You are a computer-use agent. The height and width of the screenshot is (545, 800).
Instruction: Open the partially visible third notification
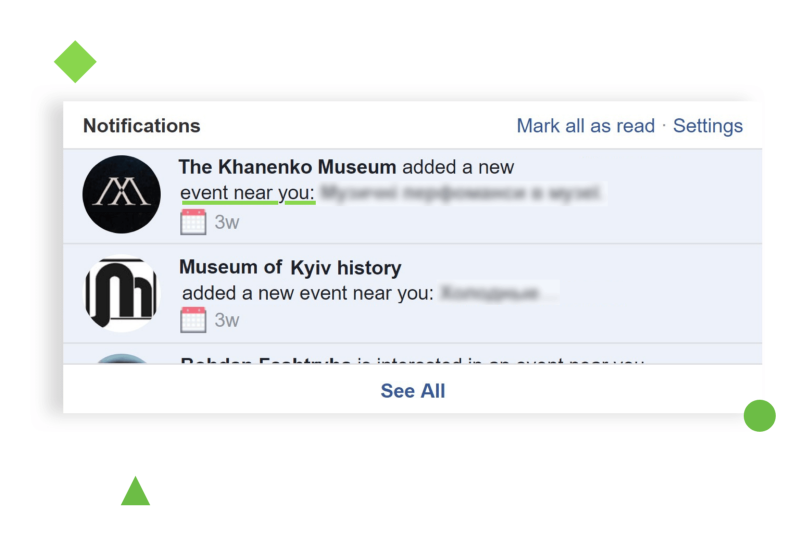pos(410,359)
